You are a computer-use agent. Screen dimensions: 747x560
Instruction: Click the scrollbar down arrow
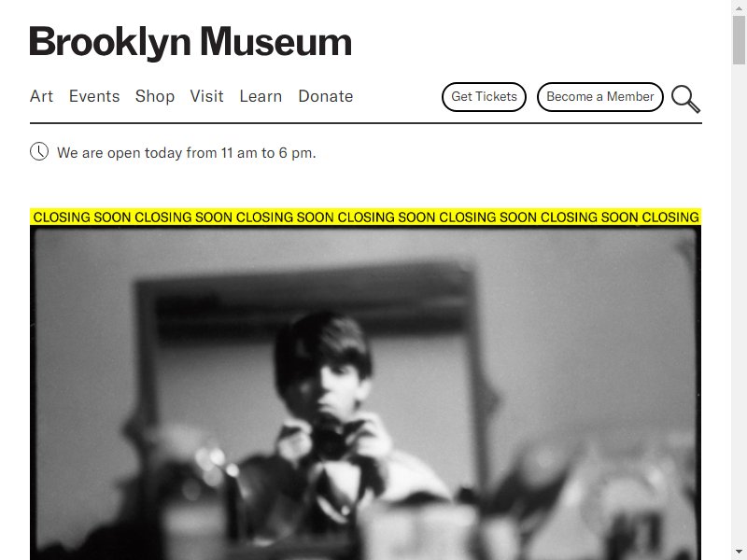pos(739,552)
